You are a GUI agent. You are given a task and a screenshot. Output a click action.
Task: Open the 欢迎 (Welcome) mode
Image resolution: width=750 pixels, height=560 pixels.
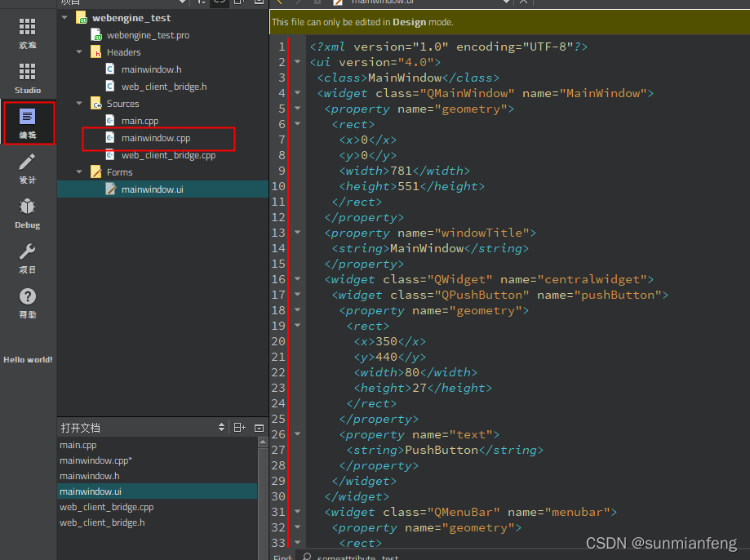(28, 33)
